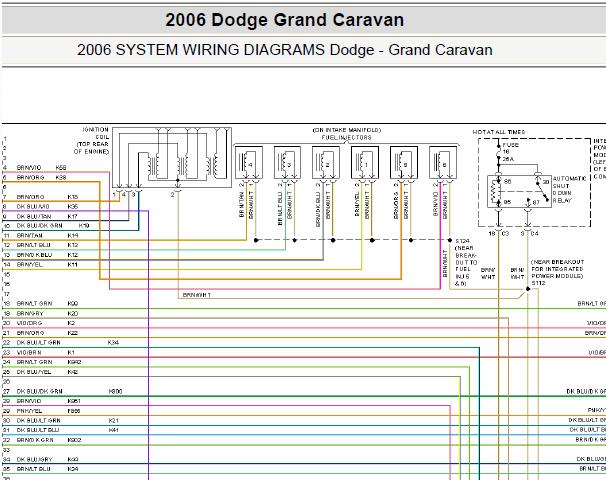Click the '(ON INTAKE MANIFOLD)' note

[347, 130]
